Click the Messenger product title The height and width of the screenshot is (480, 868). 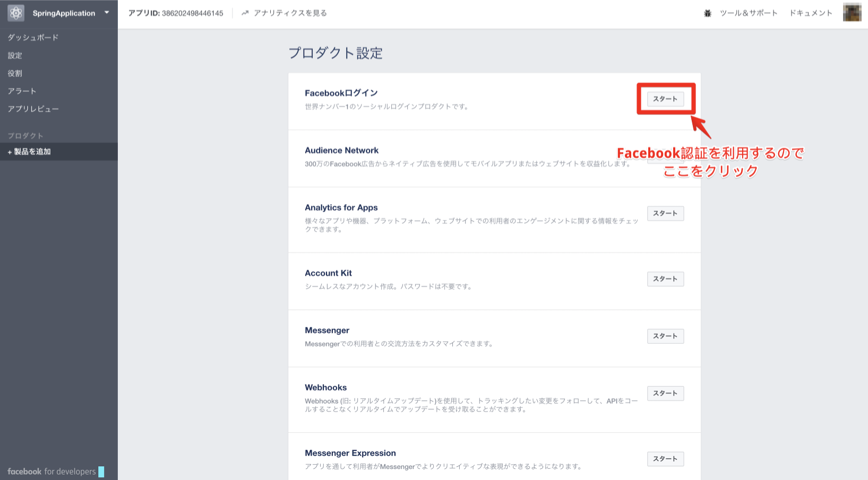327,330
